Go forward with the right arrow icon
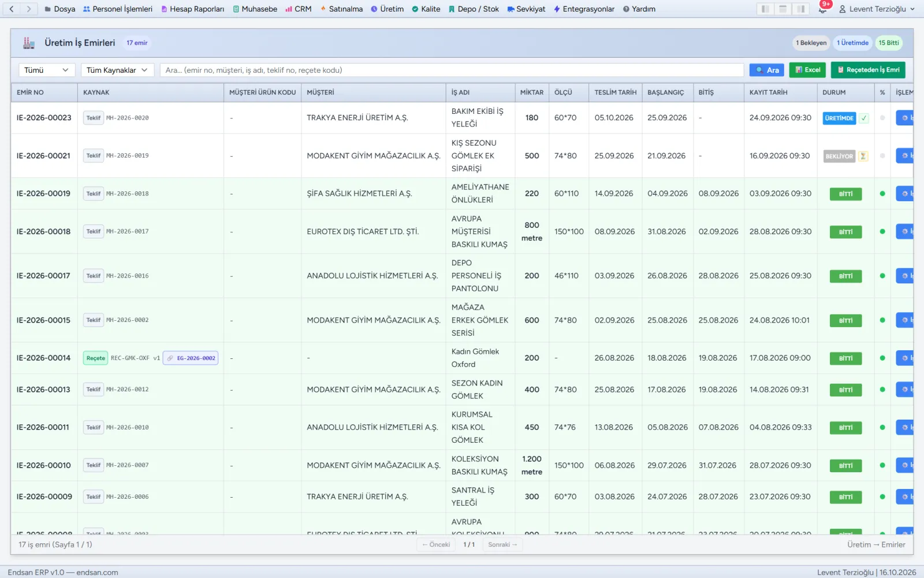924x578 pixels. click(x=28, y=9)
